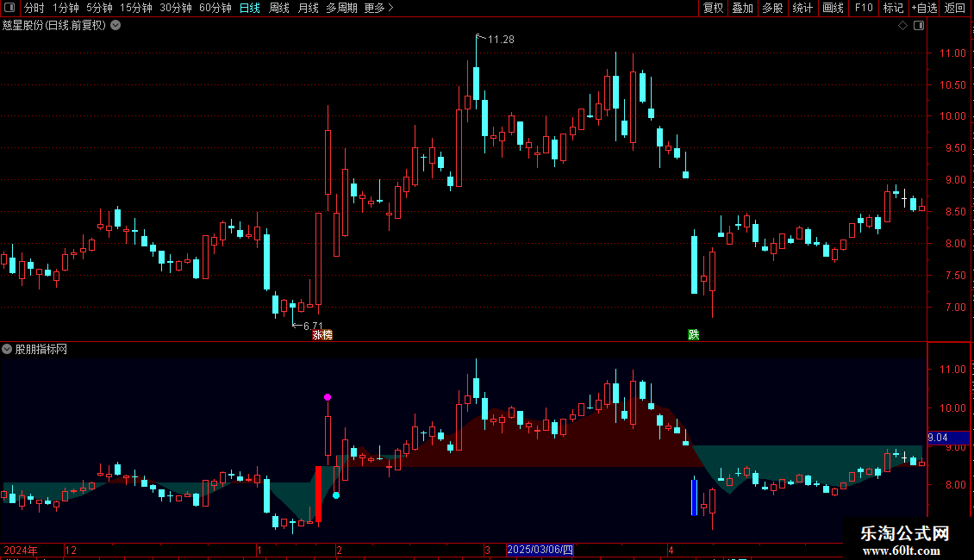This screenshot has width=974, height=560.
Task: Click 返回 to go back
Action: (x=955, y=8)
